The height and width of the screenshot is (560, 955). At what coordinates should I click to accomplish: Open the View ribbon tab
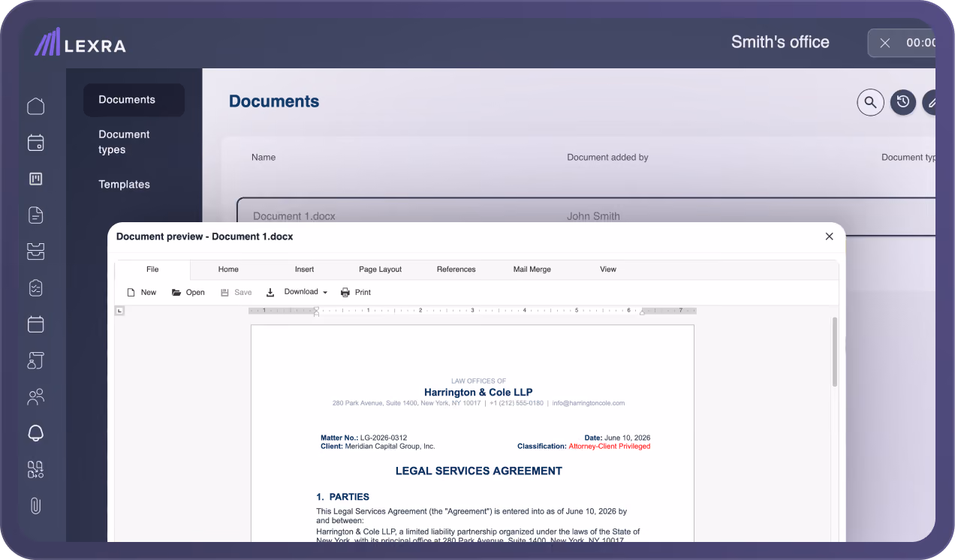tap(607, 269)
